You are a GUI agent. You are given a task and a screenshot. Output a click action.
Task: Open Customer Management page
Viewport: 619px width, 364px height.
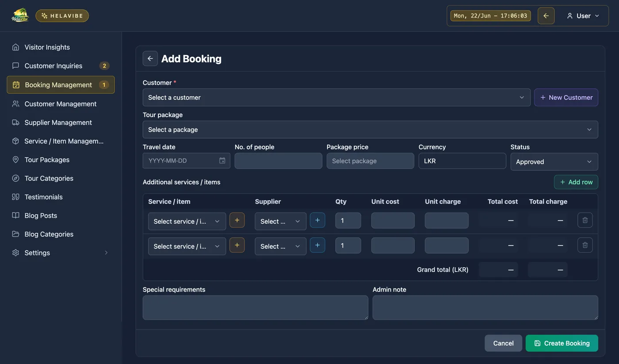point(61,104)
